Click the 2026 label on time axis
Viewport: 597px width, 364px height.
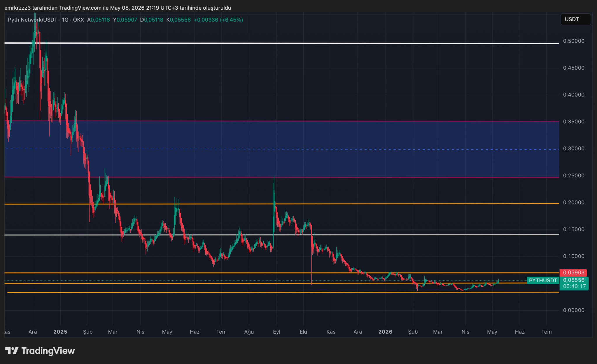pos(385,332)
